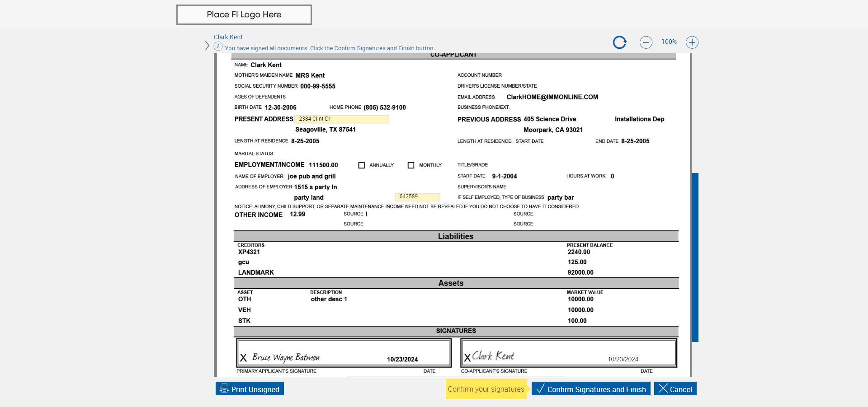868x407 pixels.
Task: Click end date 8-25-2005 of previous address
Action: tap(635, 141)
